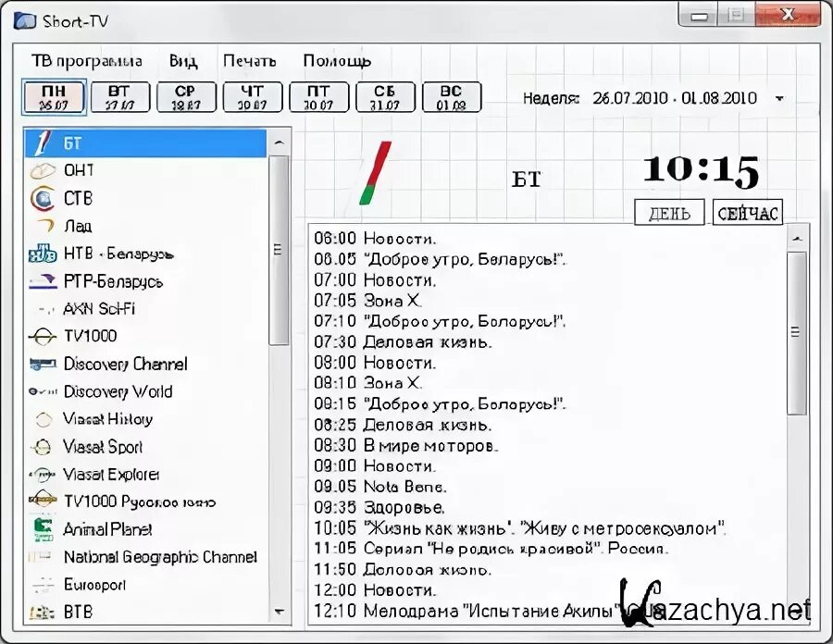Screen dimensions: 833x644
Task: Click the 06:00 Новости program entry
Action: point(375,239)
